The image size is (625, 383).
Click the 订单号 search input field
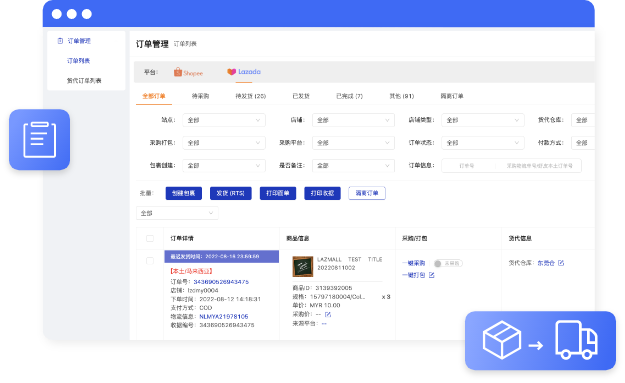pyautogui.click(x=468, y=165)
